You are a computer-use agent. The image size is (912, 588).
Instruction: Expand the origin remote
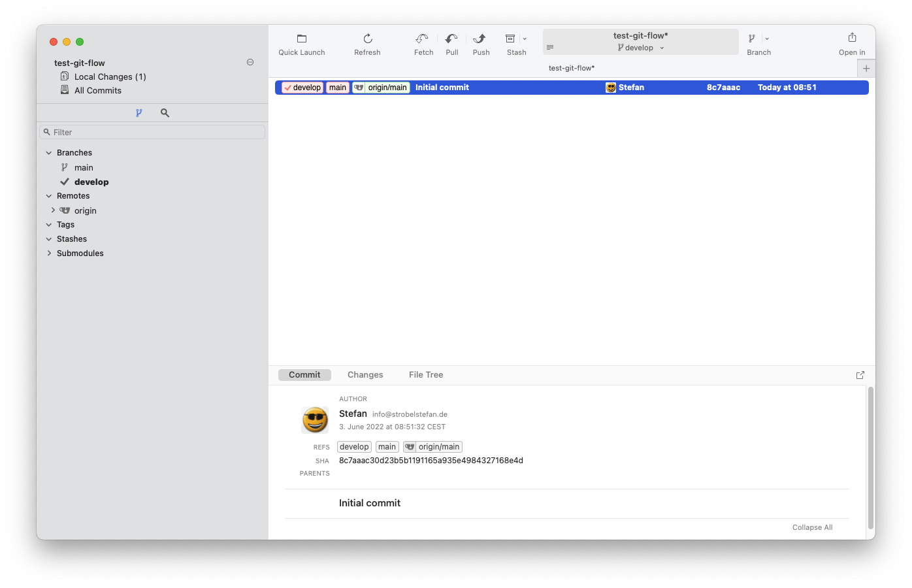tap(53, 210)
